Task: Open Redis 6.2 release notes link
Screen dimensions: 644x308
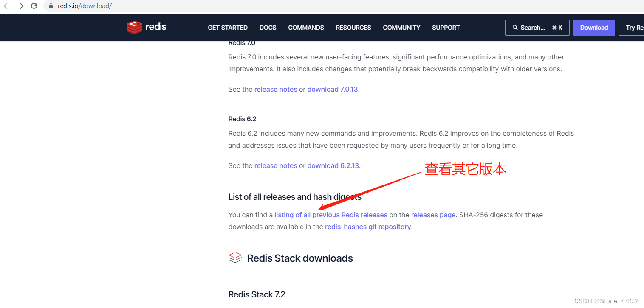Action: point(276,165)
